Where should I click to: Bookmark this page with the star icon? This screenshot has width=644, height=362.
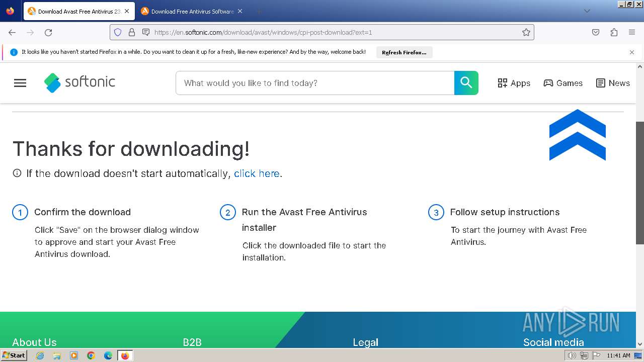click(x=526, y=32)
